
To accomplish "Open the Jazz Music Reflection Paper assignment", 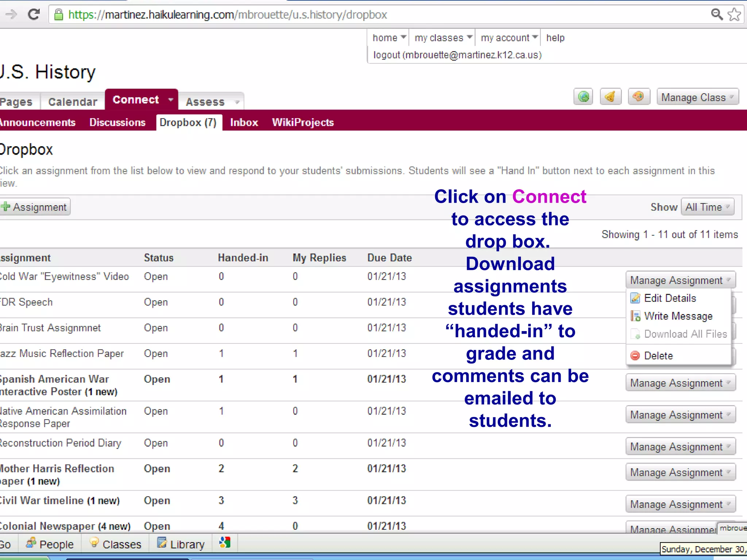I will [62, 353].
